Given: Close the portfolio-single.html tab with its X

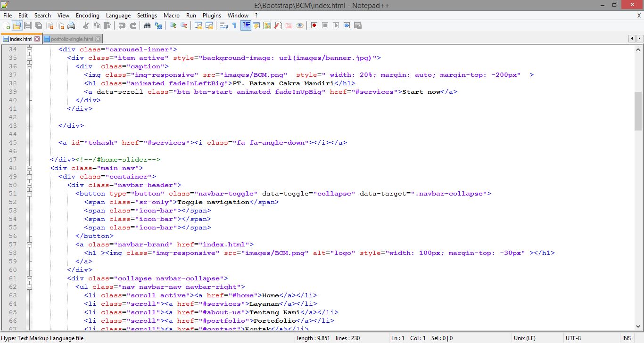Looking at the screenshot, I should 98,39.
